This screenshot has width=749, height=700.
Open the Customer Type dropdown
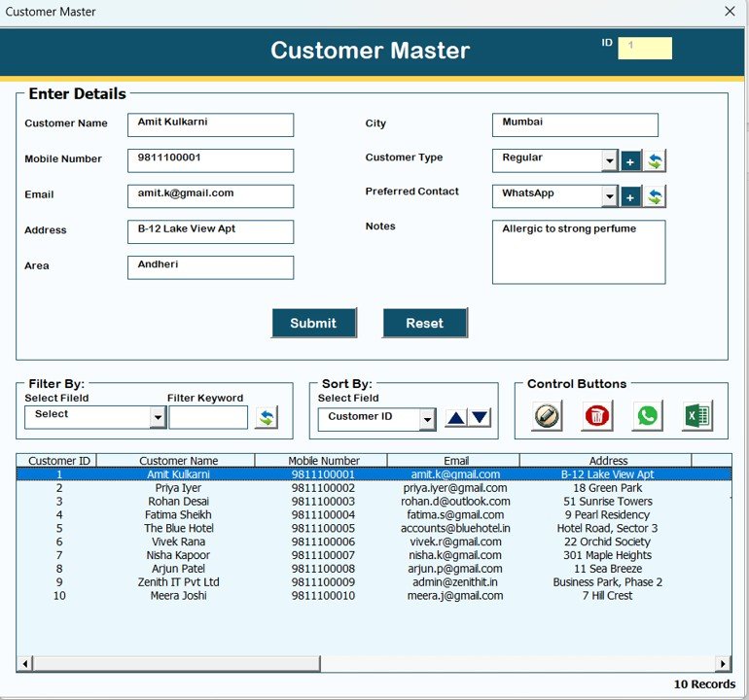pyautogui.click(x=609, y=161)
